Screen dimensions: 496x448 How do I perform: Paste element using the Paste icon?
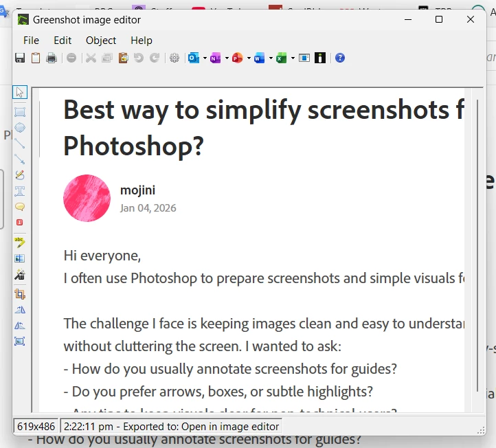tap(124, 58)
